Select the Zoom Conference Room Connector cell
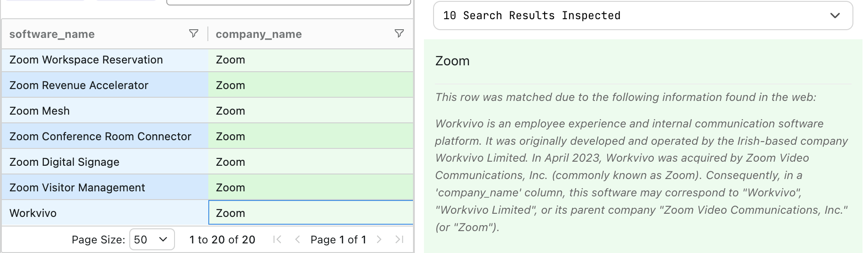This screenshot has height=253, width=868. [x=105, y=137]
